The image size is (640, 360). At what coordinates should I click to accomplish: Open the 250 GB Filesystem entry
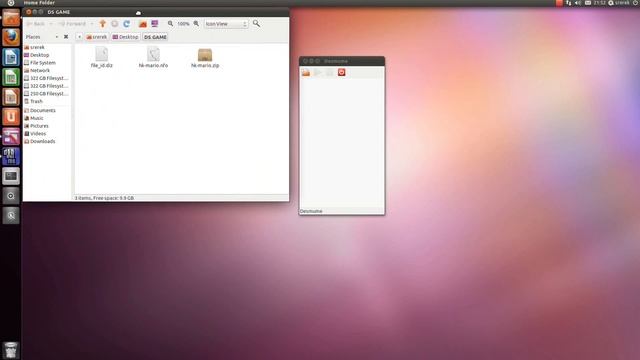(47, 93)
